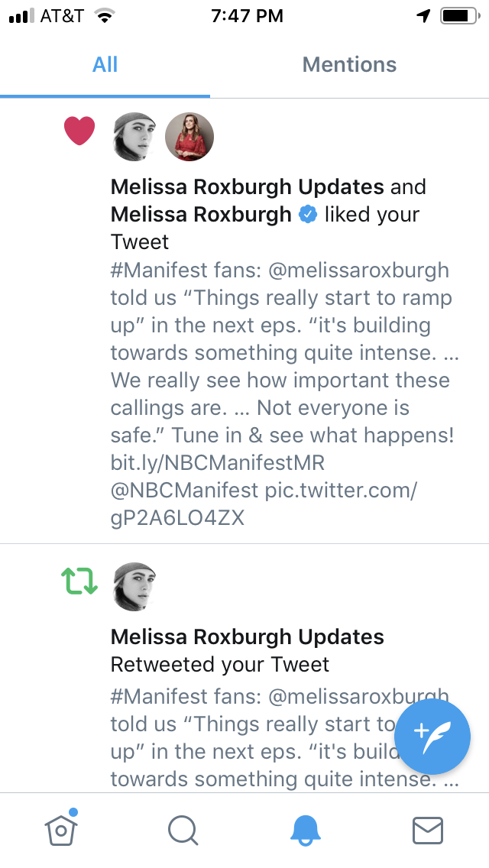This screenshot has width=489, height=868.
Task: Switch to the Mentions tab
Action: [x=349, y=64]
